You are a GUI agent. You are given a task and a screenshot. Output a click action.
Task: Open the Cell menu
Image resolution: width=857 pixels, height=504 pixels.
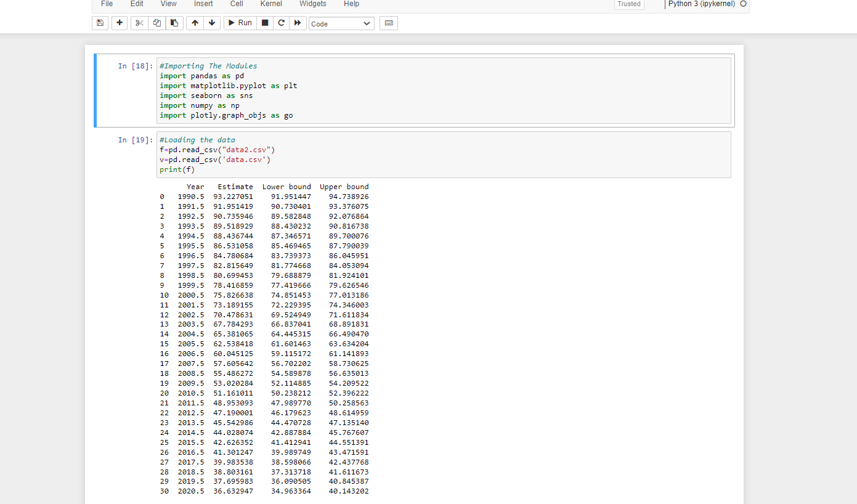click(237, 4)
